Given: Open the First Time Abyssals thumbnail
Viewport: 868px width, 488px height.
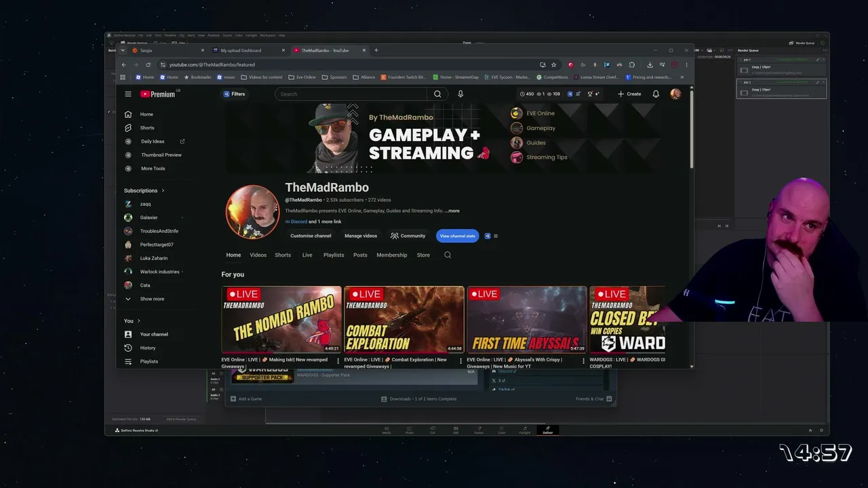Looking at the screenshot, I should click(x=527, y=320).
